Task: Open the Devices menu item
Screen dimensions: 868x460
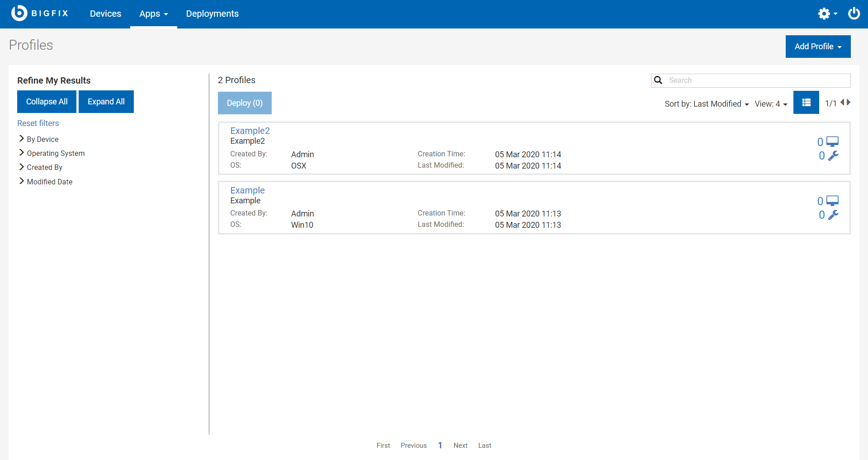Action: tap(105, 14)
